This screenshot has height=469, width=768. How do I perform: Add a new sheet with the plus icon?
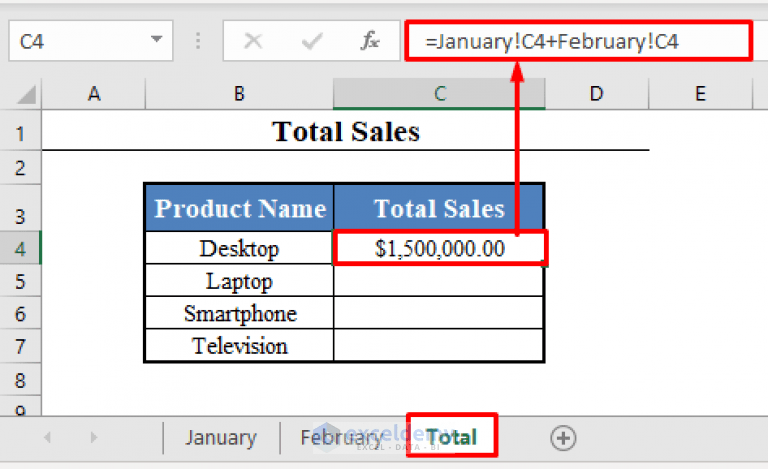(563, 438)
